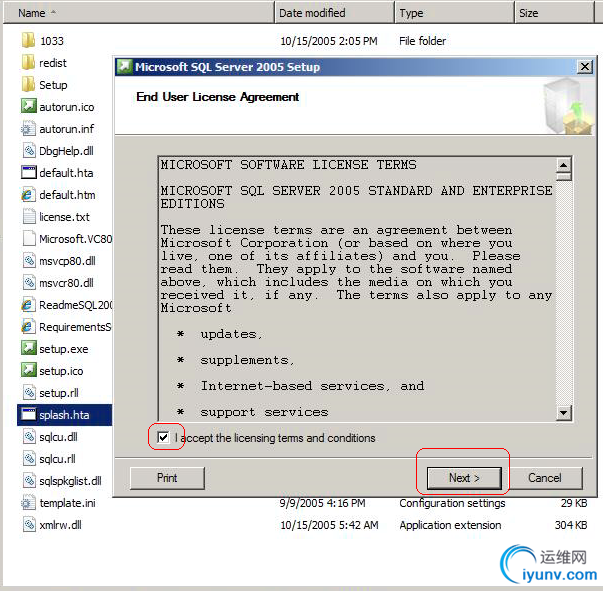603x591 pixels.
Task: Select the sqlspkglist.dll file icon
Action: click(x=28, y=481)
